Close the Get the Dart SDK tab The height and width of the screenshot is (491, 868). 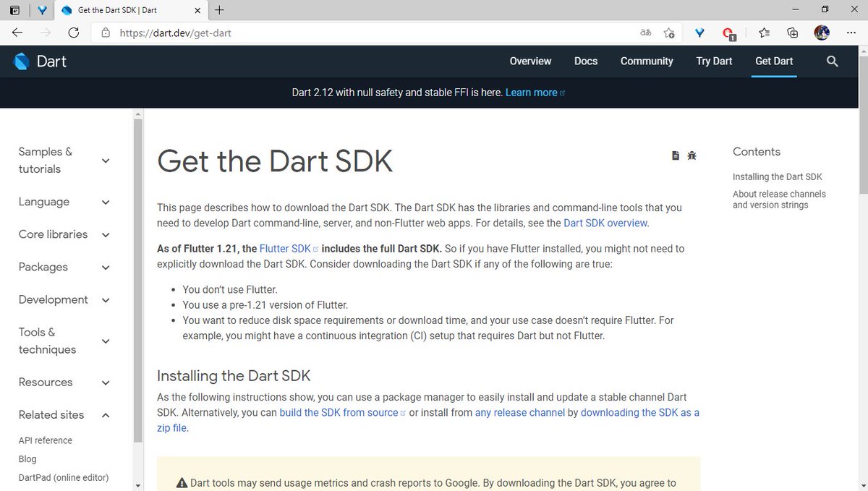click(197, 10)
